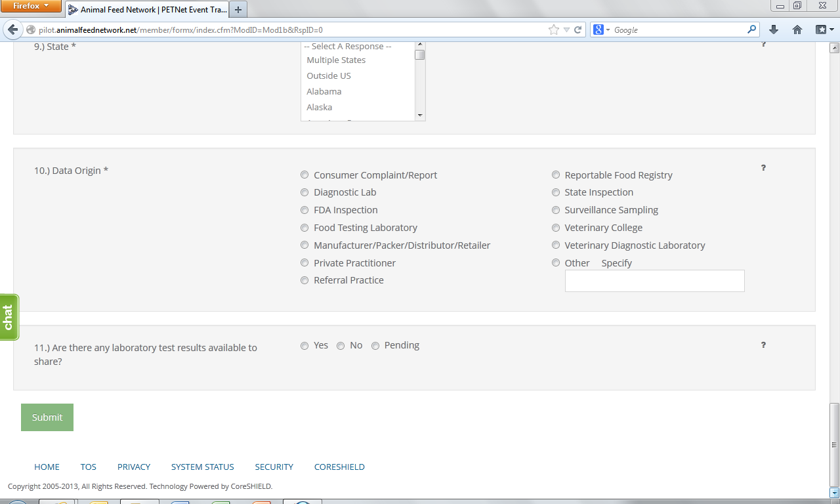This screenshot has height=504, width=840.
Task: Click the State list scrollbar thumb
Action: tap(420, 54)
